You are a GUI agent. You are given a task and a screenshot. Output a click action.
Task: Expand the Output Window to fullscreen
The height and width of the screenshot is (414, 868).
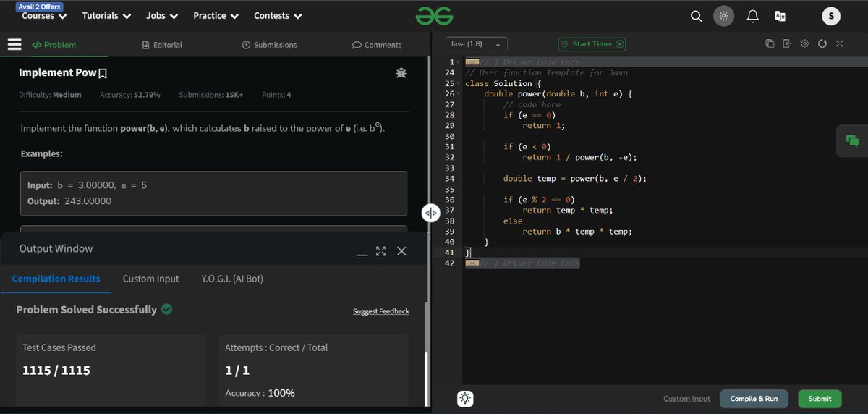coord(381,251)
